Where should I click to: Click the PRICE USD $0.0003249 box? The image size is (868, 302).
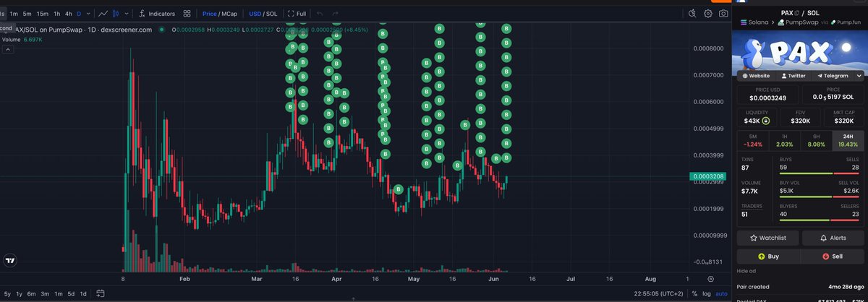[x=768, y=93]
